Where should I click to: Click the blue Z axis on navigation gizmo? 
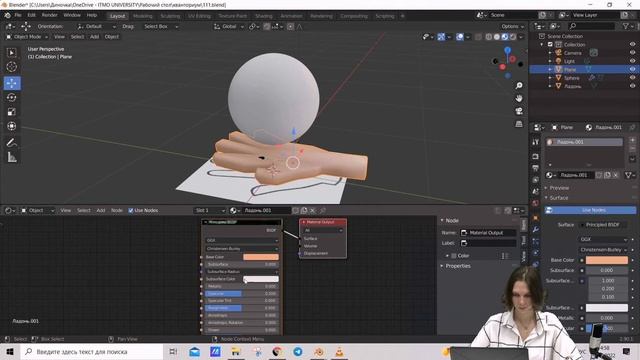pos(507,50)
